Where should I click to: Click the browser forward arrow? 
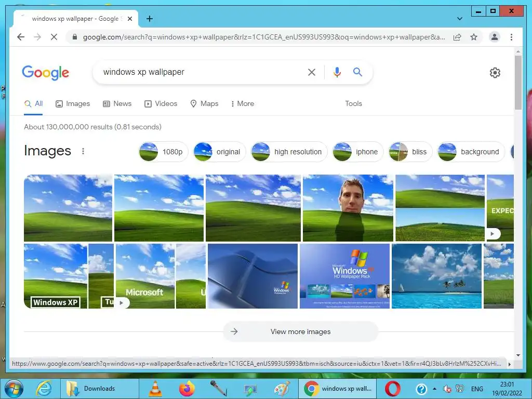point(37,37)
